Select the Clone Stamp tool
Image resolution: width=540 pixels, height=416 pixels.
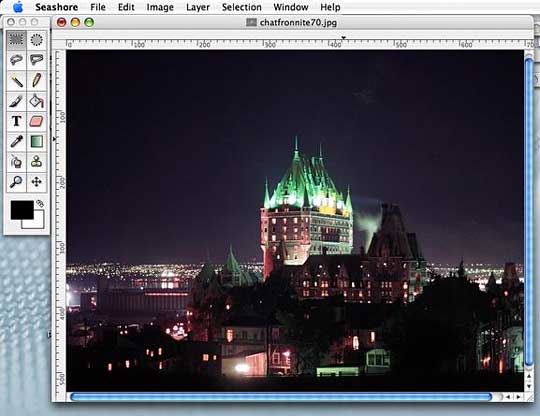click(37, 162)
